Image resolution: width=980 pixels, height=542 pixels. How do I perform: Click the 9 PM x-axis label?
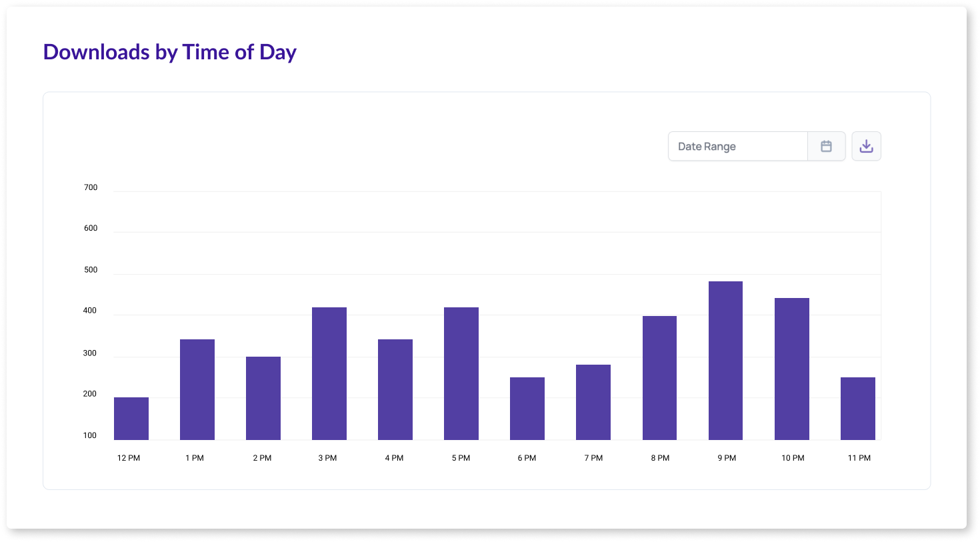point(727,458)
